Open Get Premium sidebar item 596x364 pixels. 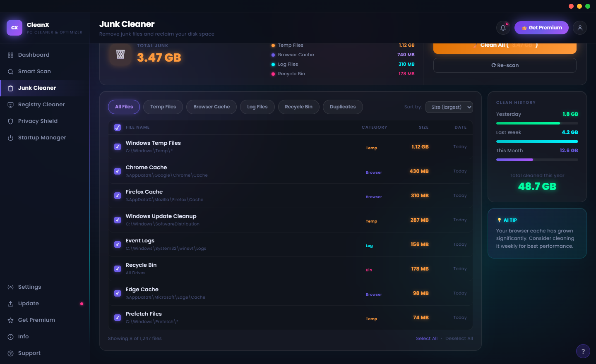[x=45, y=320]
